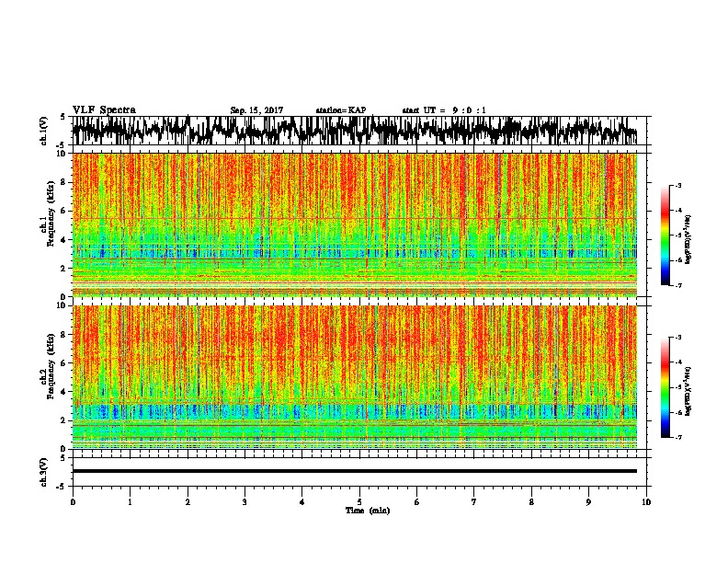Click time axis tick label '0'

pos(73,502)
